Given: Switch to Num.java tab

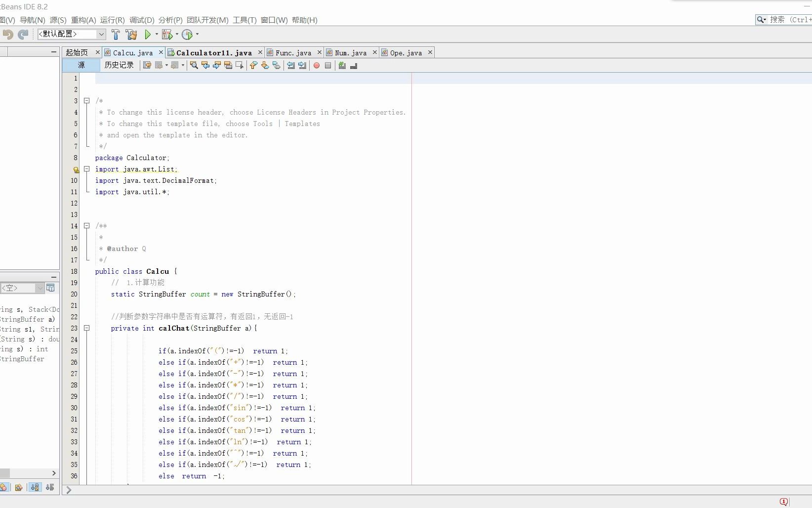Looking at the screenshot, I should [x=351, y=52].
